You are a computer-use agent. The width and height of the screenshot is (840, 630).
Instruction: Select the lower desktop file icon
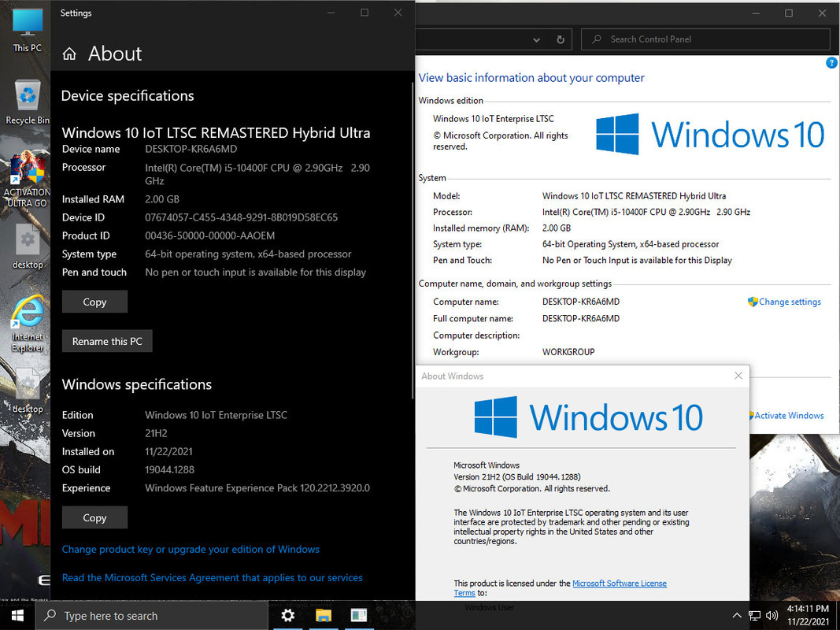(28, 391)
